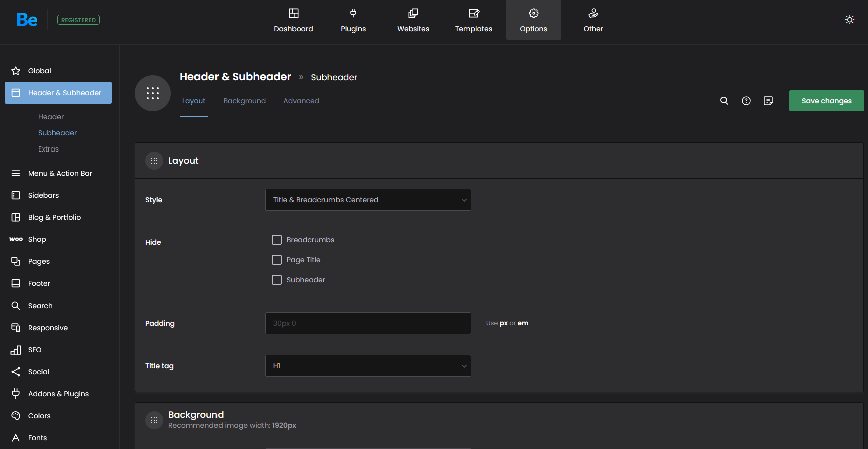
Task: Tick the Hide Subheader checkbox
Action: click(x=277, y=280)
